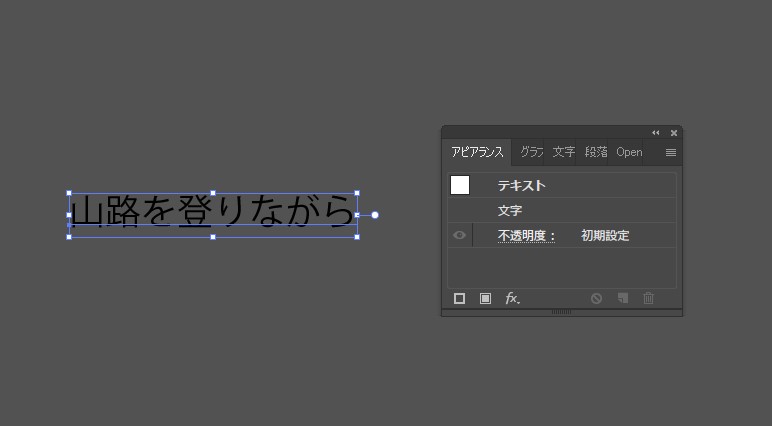The image size is (772, 426).
Task: Collapse the panel with double-arrow icon
Action: (x=655, y=132)
